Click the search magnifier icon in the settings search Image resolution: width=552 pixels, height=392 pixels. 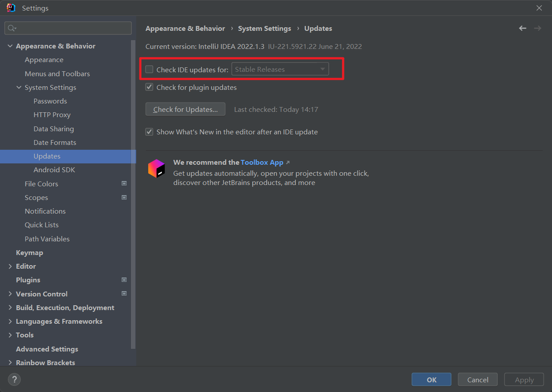point(12,28)
